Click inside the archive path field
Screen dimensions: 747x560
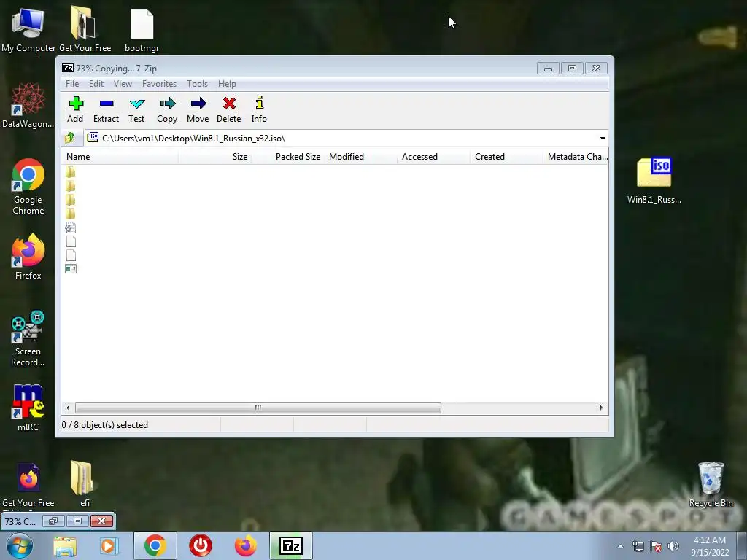[341, 139]
